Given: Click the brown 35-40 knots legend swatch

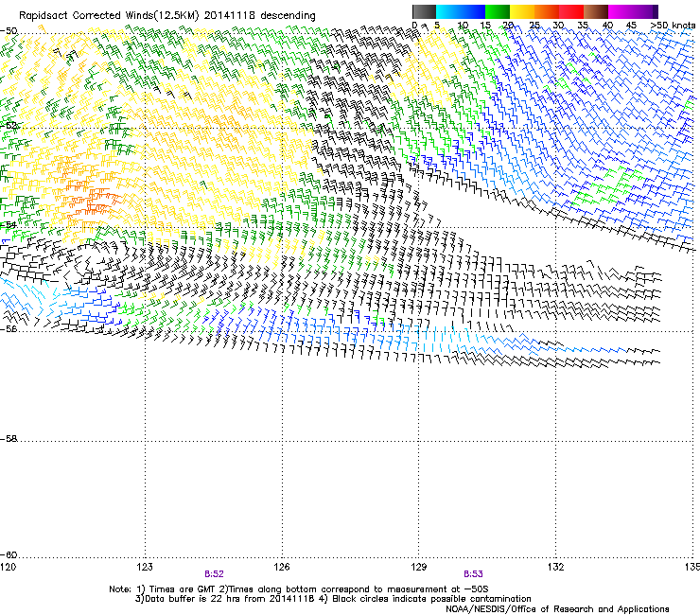Looking at the screenshot, I should 596,11.
